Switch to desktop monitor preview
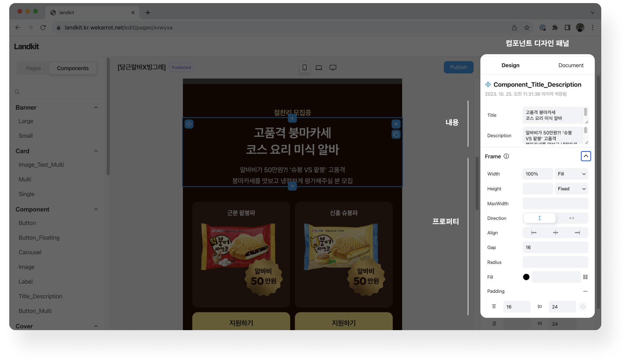This screenshot has height=364, width=629. [x=333, y=67]
